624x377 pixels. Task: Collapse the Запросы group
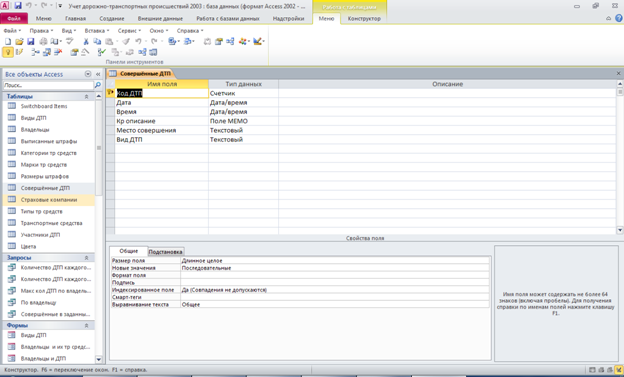86,258
